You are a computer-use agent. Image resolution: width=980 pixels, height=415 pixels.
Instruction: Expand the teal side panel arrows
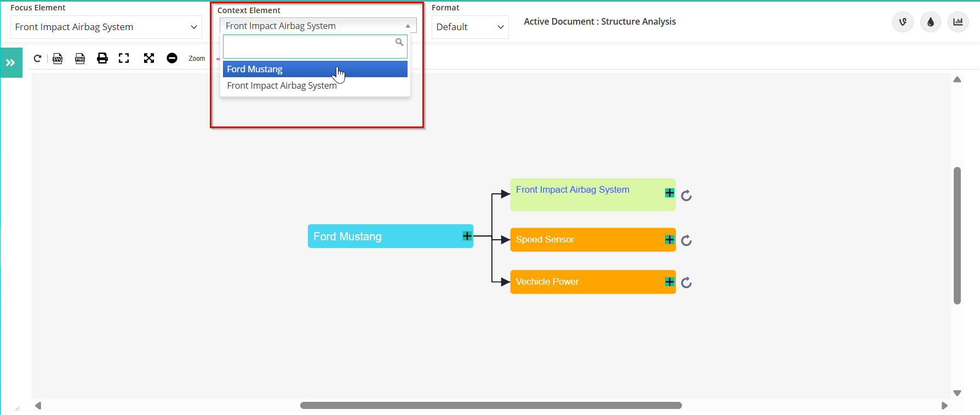[10, 62]
